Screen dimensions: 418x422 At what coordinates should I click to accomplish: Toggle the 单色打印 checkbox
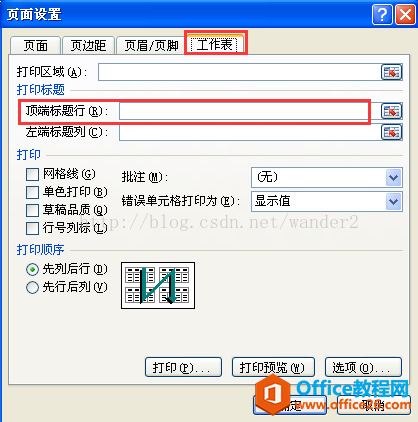point(32,192)
